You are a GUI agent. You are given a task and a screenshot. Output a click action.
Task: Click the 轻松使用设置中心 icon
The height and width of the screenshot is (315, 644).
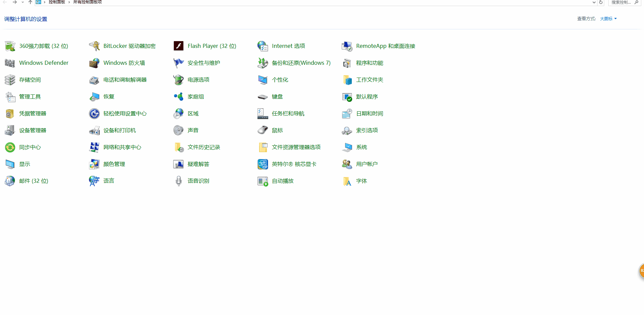point(94,114)
